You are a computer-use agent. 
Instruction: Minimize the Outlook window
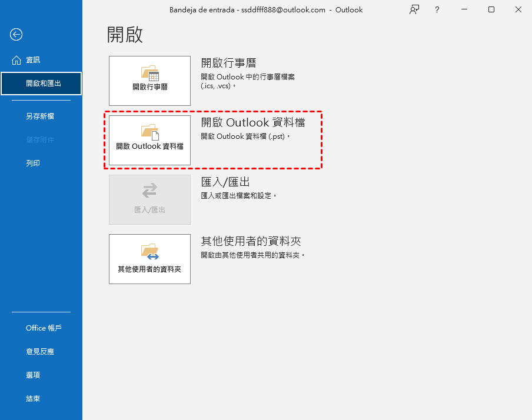click(464, 9)
